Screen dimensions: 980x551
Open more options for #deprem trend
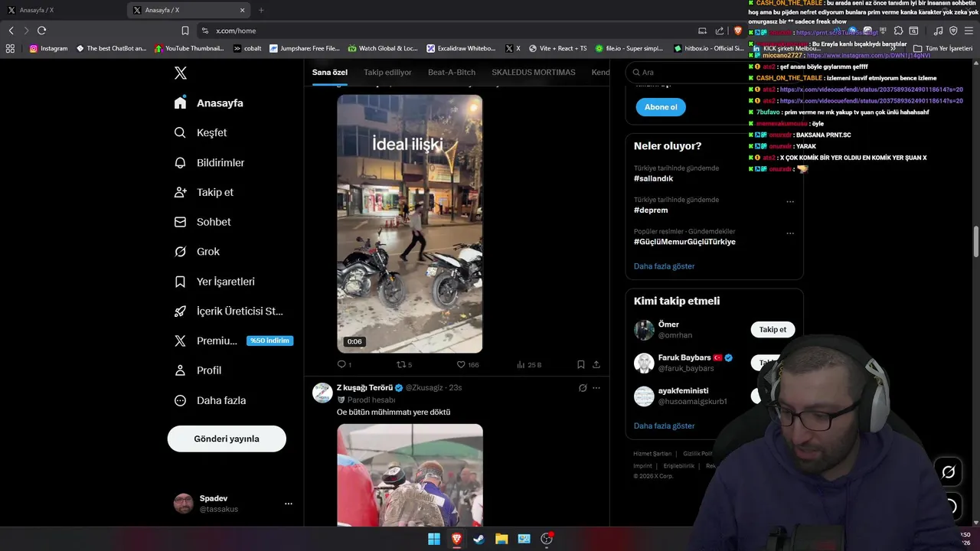tap(790, 202)
